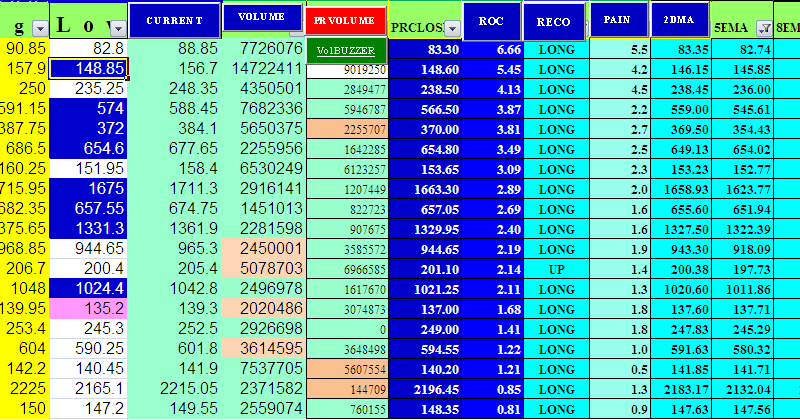Select the PRCLOS cell 370.00

[x=425, y=130]
